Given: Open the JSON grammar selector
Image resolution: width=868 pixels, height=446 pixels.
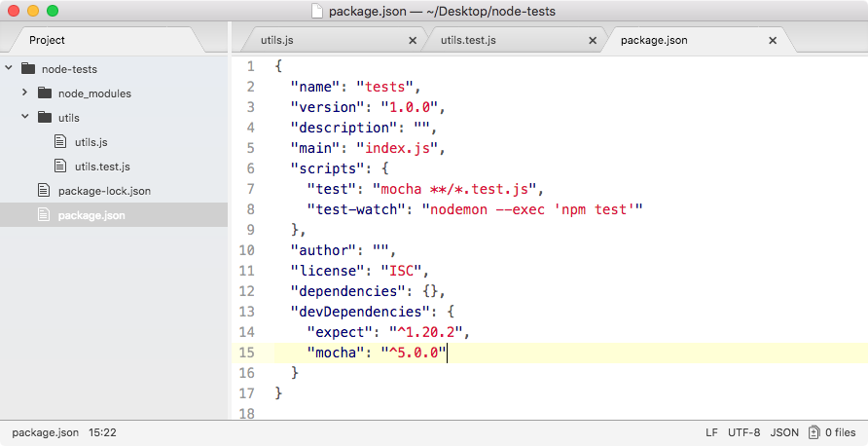Looking at the screenshot, I should pos(784,432).
